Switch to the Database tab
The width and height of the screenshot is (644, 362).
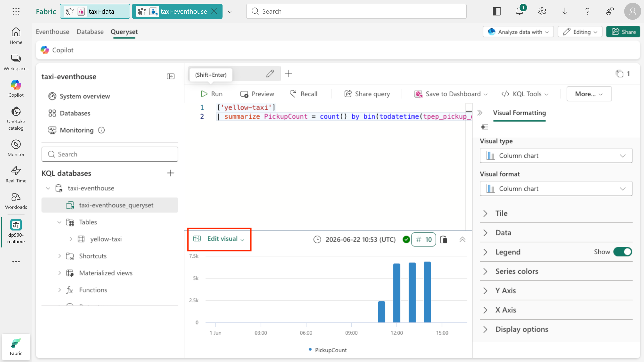coord(90,32)
